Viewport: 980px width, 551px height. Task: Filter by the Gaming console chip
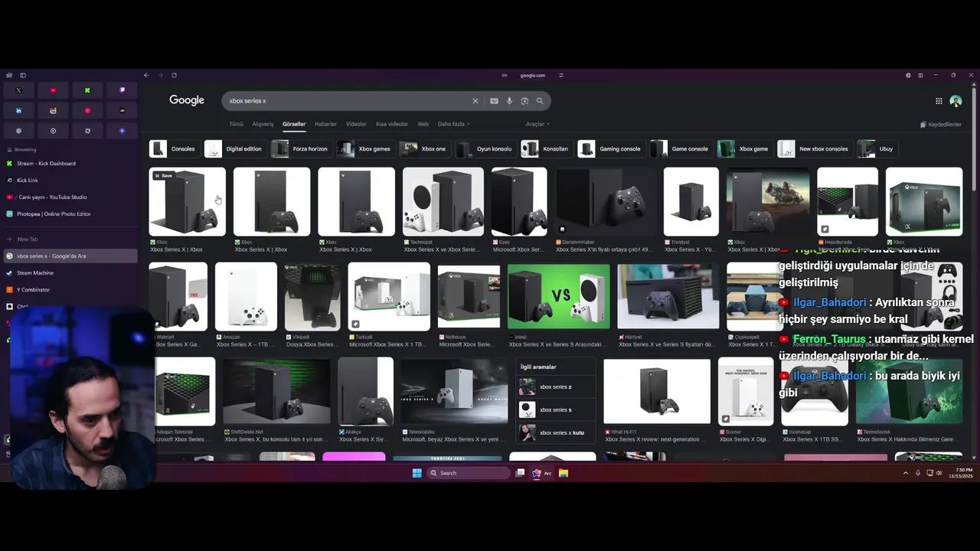tap(610, 148)
